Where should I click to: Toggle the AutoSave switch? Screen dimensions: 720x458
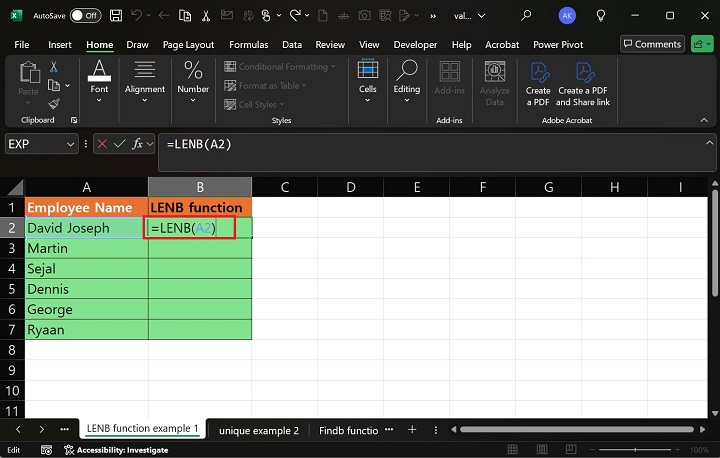point(85,15)
